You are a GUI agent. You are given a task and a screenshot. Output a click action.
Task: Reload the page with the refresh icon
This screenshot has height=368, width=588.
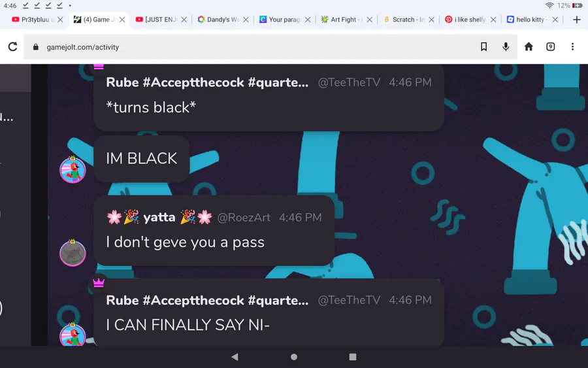[x=13, y=46]
